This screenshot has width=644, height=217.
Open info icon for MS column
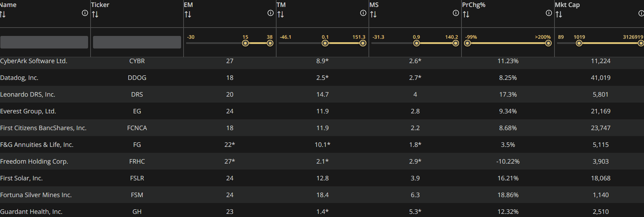coord(456,13)
